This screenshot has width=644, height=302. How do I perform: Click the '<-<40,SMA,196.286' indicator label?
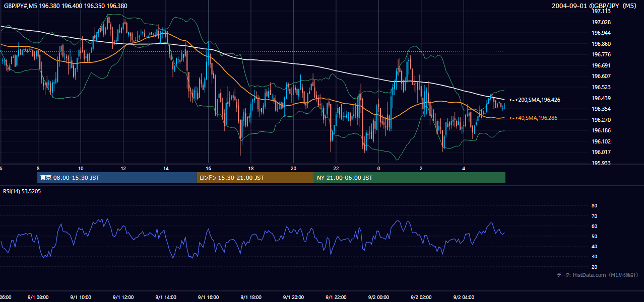[534, 118]
